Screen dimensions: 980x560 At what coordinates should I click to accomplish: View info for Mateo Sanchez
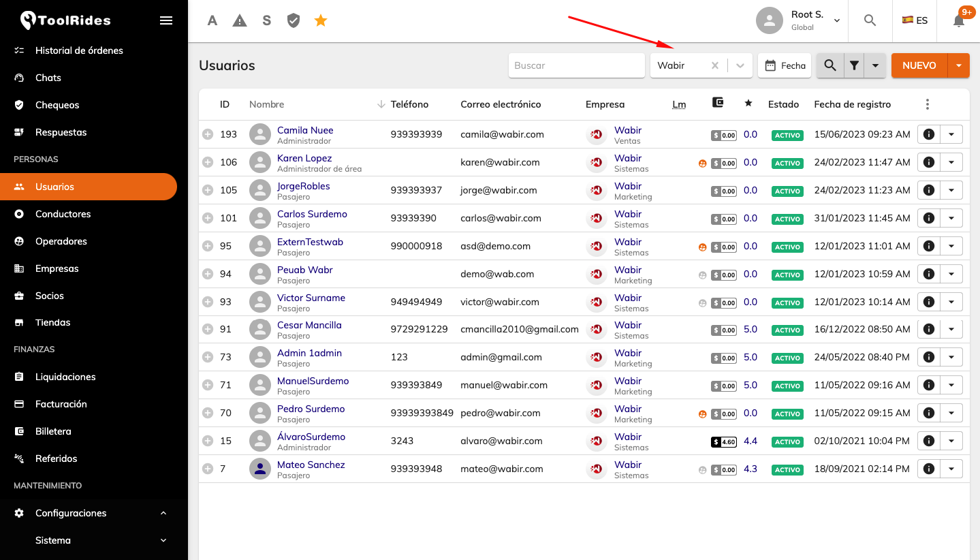[x=928, y=469]
